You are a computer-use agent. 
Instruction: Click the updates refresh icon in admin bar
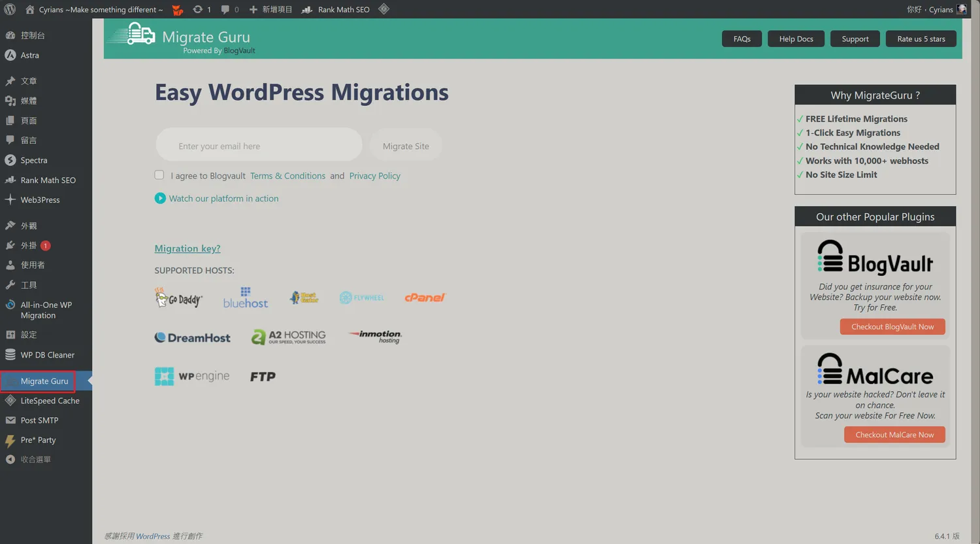198,10
